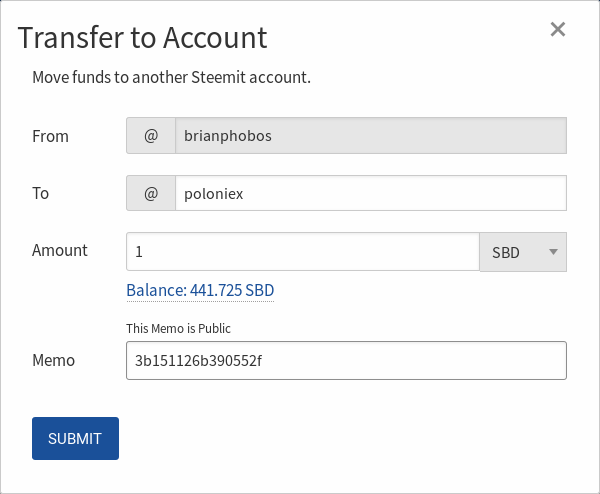
Task: Click the down arrow of the currency selector
Action: pyautogui.click(x=553, y=252)
